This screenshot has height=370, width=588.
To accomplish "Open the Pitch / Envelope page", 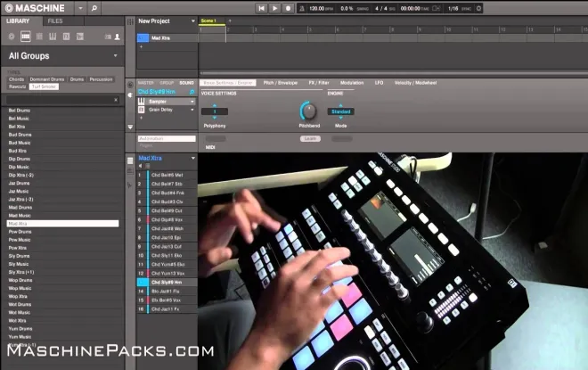I will (x=280, y=83).
